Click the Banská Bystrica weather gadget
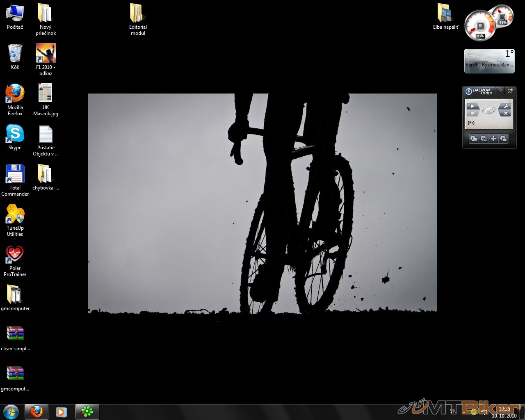 point(489,61)
